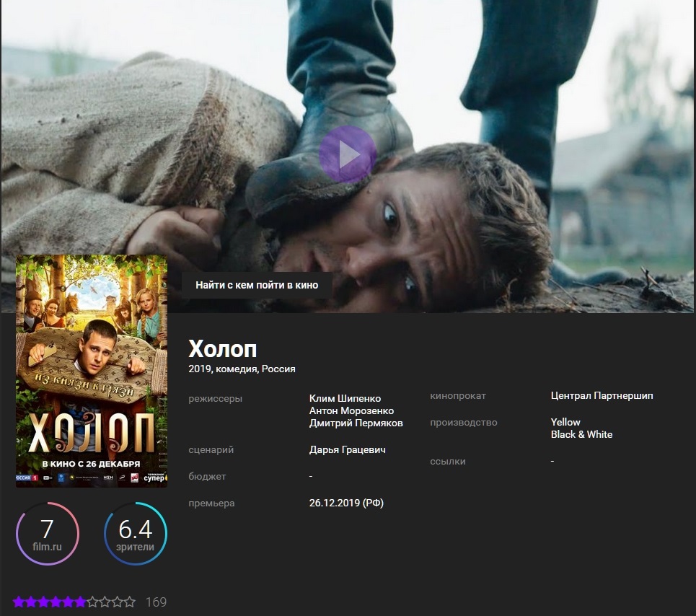
Task: Visit Дмитрий Пермяков's page
Action: [x=356, y=423]
